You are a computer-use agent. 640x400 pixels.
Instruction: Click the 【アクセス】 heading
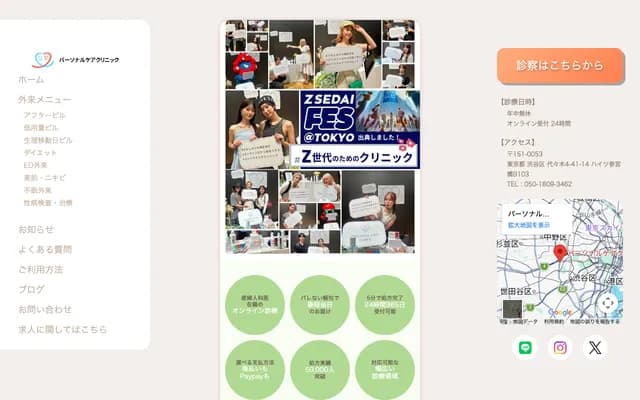pos(518,142)
